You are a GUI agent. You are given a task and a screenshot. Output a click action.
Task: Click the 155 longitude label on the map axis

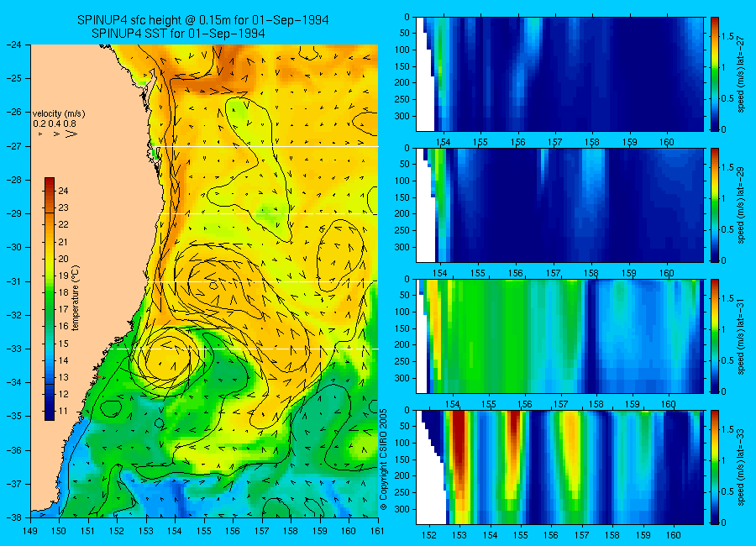pos(204,531)
